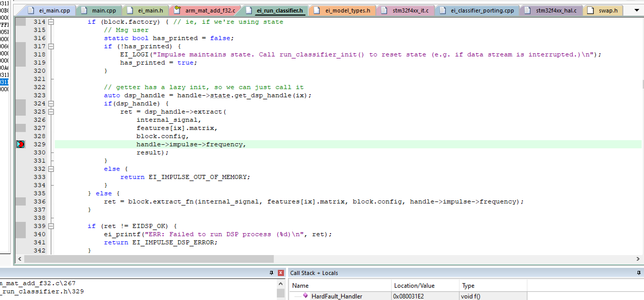The width and height of the screenshot is (644, 300).
Task: Pin the bottom-left output panel
Action: (271, 273)
